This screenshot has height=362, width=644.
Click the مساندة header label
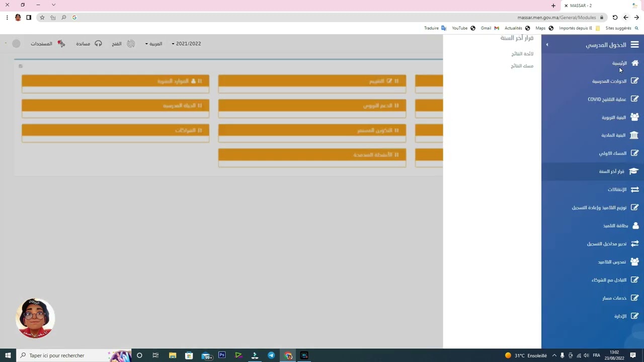coord(83,44)
